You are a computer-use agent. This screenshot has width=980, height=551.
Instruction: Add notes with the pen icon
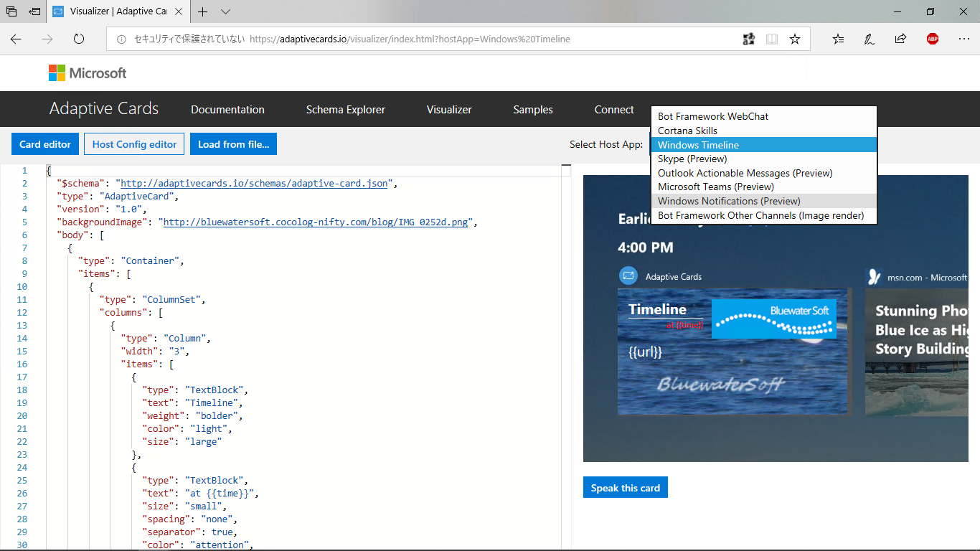click(870, 39)
